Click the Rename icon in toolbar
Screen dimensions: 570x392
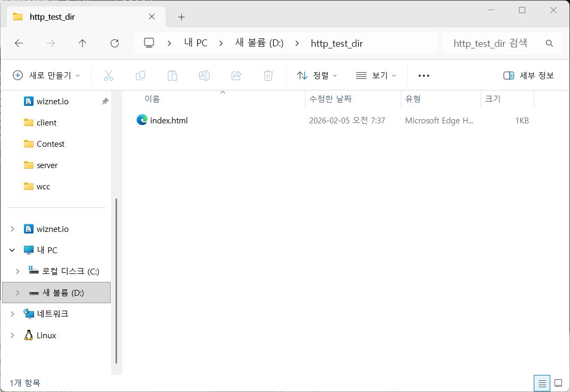point(204,76)
